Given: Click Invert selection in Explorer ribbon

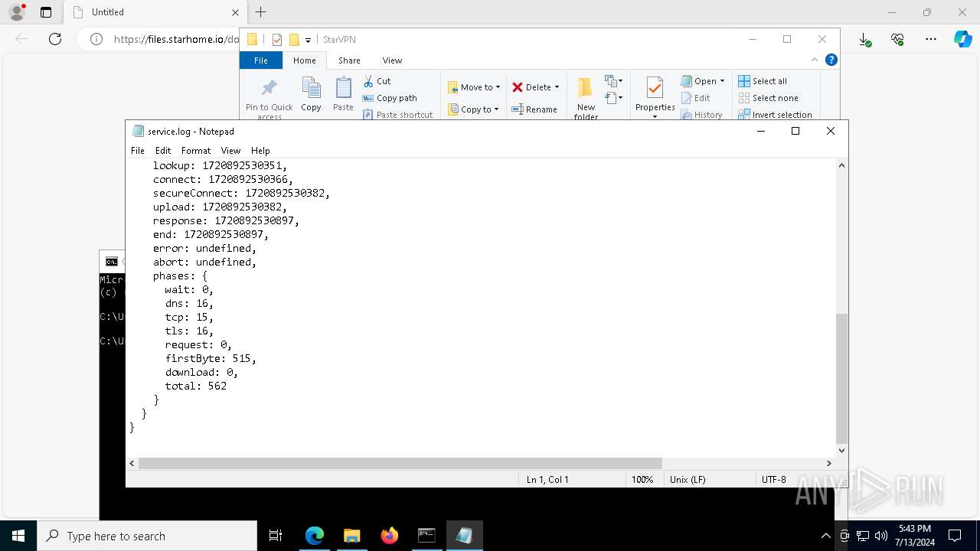Looking at the screenshot, I should tap(775, 115).
